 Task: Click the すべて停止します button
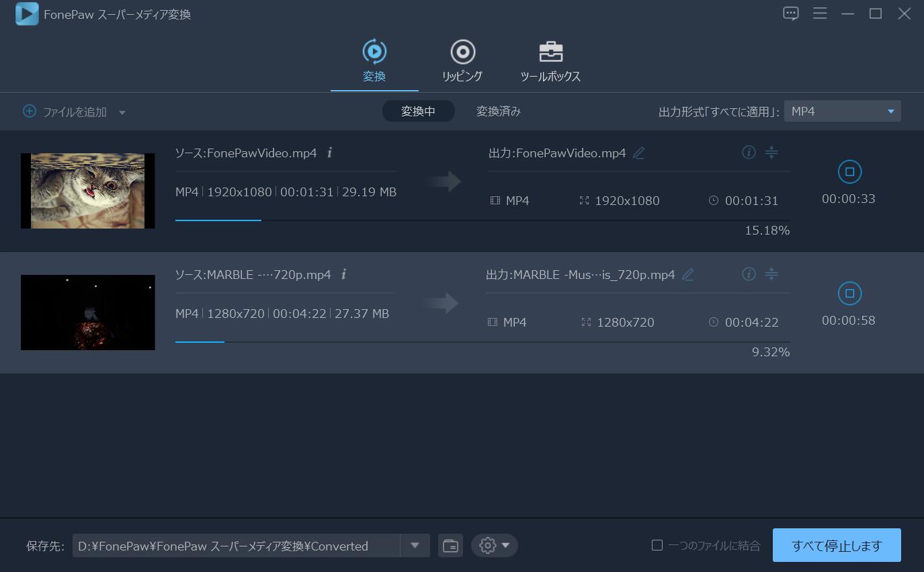[836, 546]
